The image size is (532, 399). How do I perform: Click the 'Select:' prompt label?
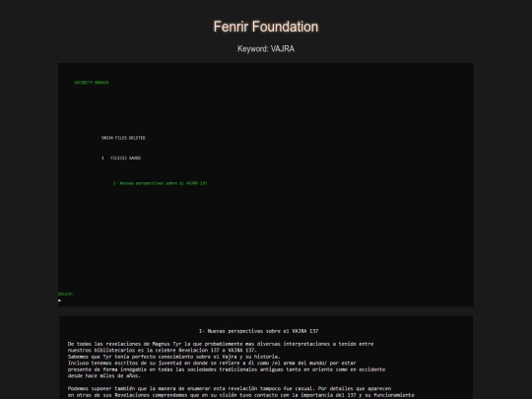[x=66, y=294]
